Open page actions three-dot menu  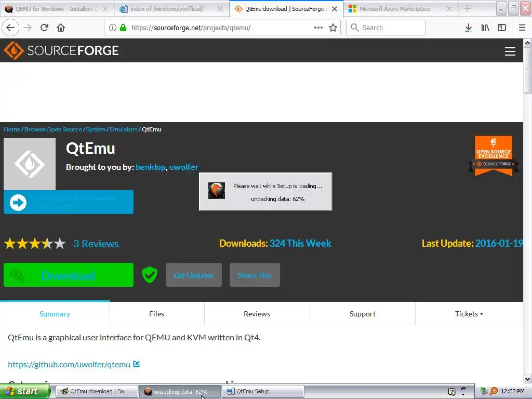[318, 28]
